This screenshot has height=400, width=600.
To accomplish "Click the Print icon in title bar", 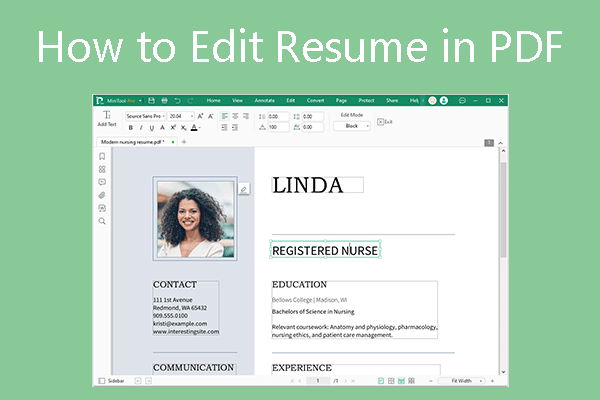I will coord(165,100).
